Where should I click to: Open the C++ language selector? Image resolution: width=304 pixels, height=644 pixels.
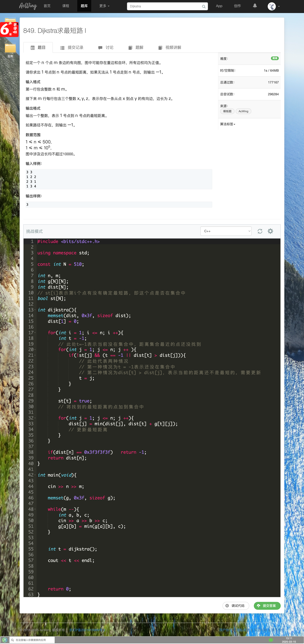coord(226,231)
